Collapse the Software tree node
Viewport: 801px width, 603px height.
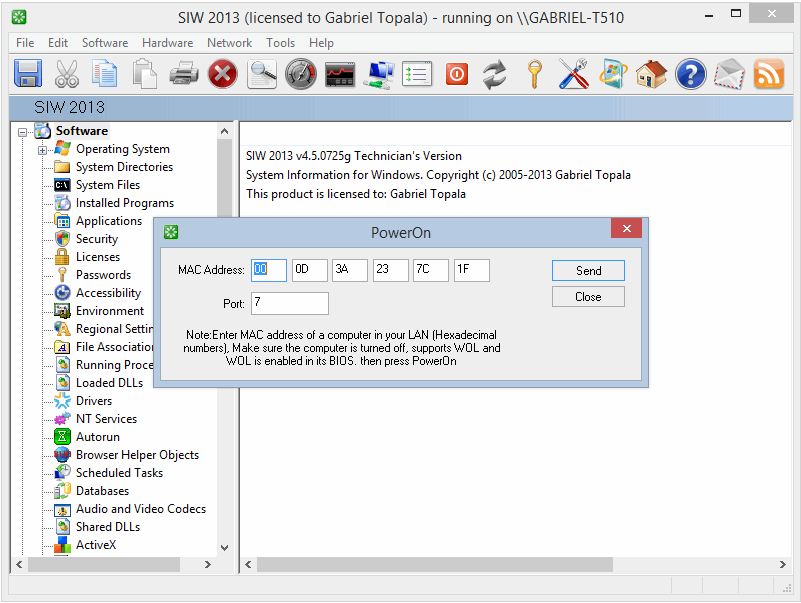tap(23, 132)
